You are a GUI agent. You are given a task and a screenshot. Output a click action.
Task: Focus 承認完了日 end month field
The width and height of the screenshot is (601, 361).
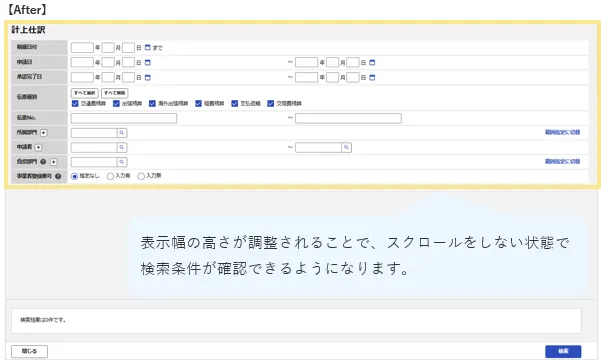coord(332,77)
